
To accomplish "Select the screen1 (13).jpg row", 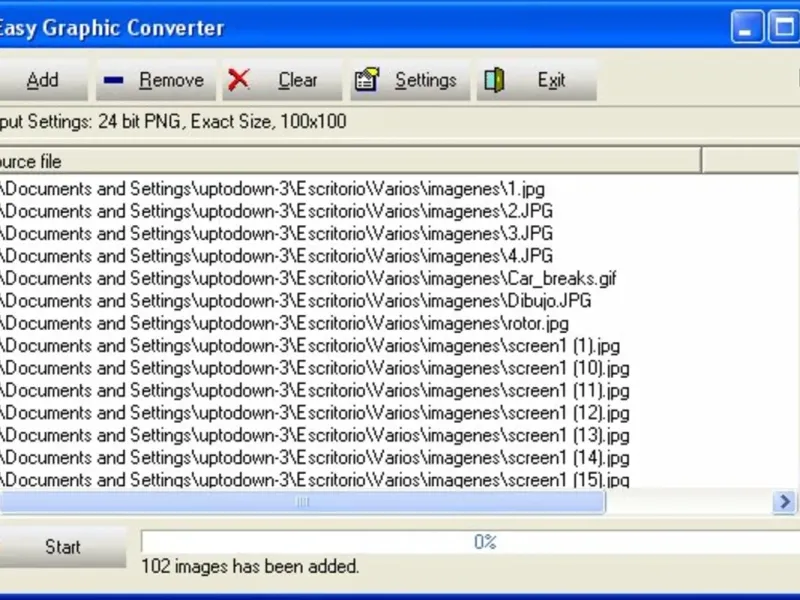I will tap(315, 436).
